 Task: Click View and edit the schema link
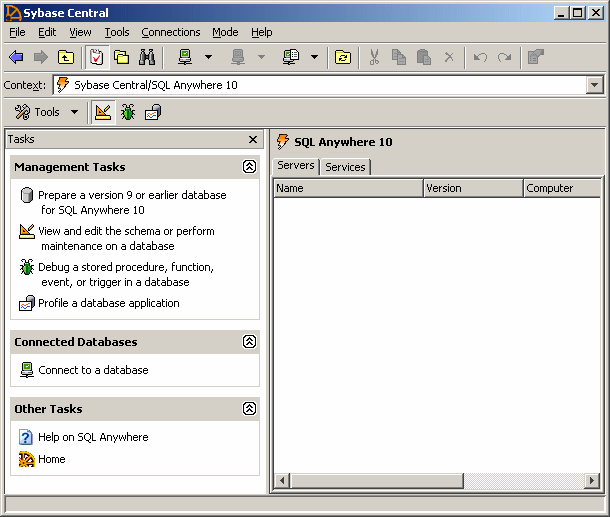[x=126, y=238]
